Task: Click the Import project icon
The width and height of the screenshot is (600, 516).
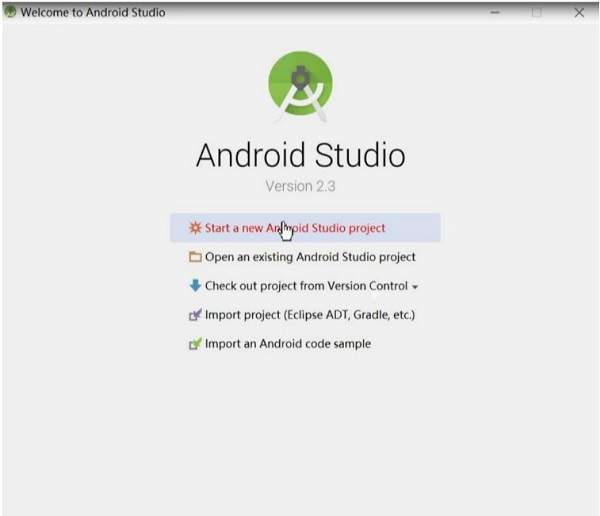Action: click(195, 315)
